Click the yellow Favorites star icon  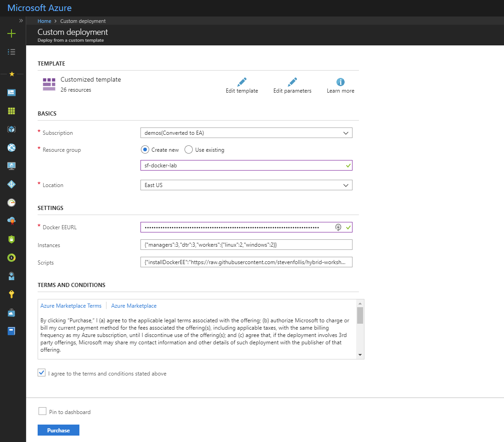click(12, 74)
